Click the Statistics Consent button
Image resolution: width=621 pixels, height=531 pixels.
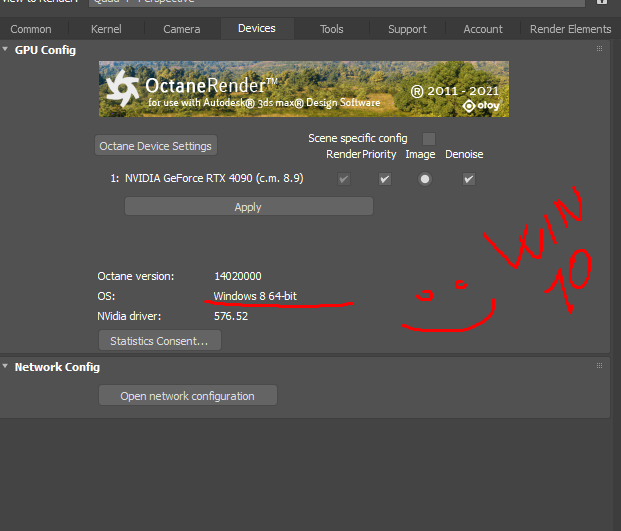160,341
